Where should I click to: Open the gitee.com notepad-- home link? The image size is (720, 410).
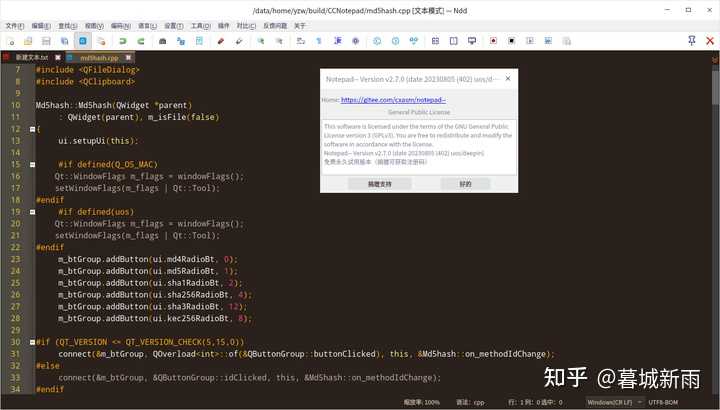pos(393,100)
